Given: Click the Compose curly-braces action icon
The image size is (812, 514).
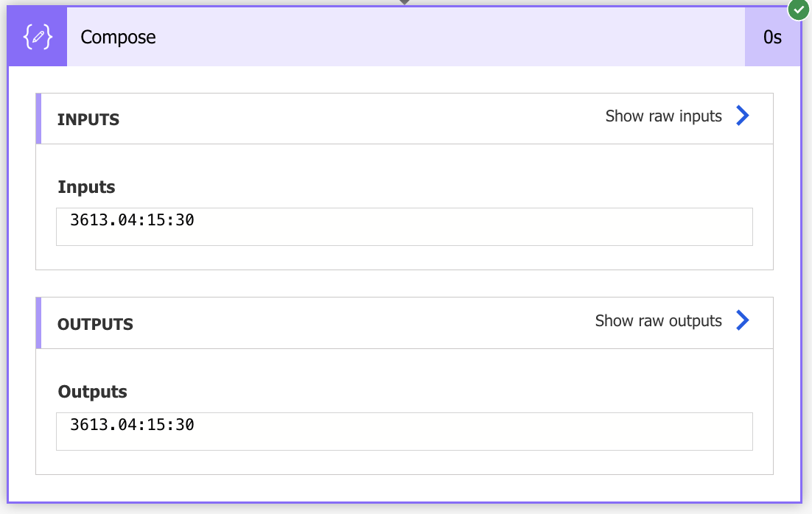Looking at the screenshot, I should 38,37.
